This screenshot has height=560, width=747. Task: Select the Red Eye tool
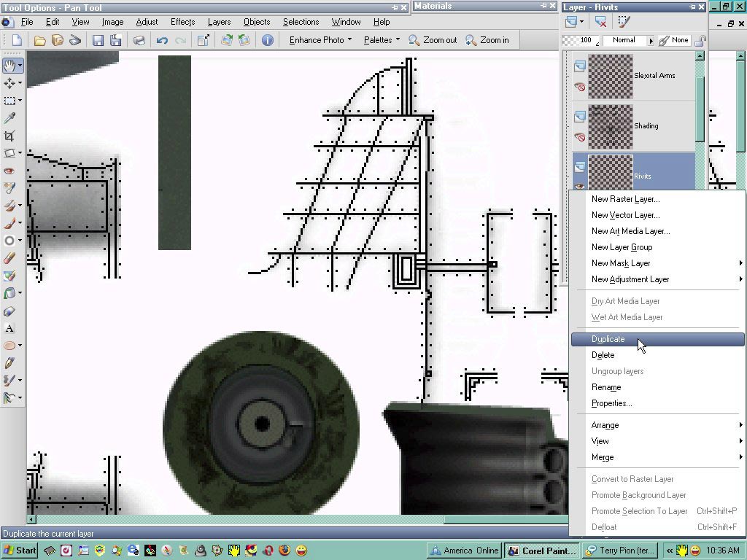(x=9, y=171)
